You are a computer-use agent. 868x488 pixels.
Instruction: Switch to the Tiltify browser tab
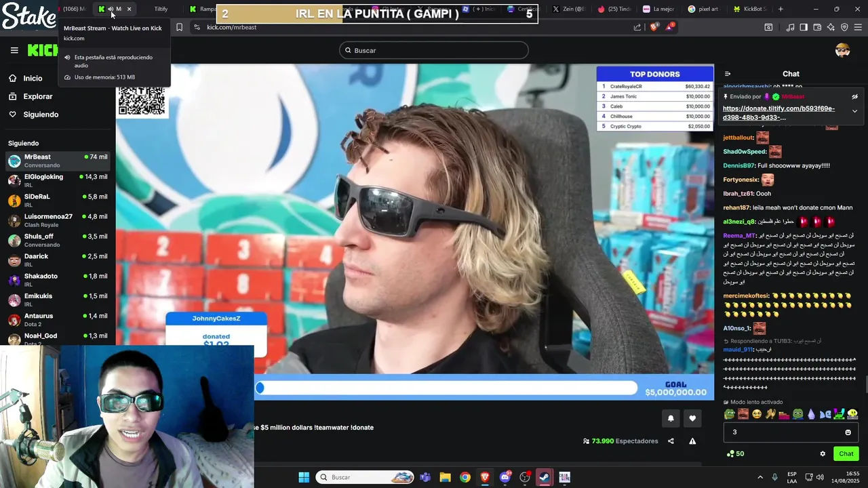tap(161, 9)
